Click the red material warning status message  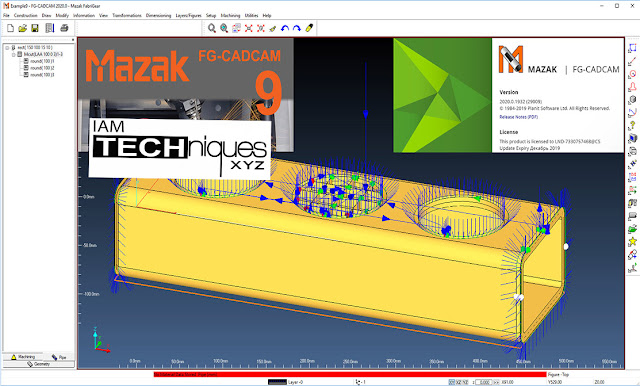pos(350,375)
